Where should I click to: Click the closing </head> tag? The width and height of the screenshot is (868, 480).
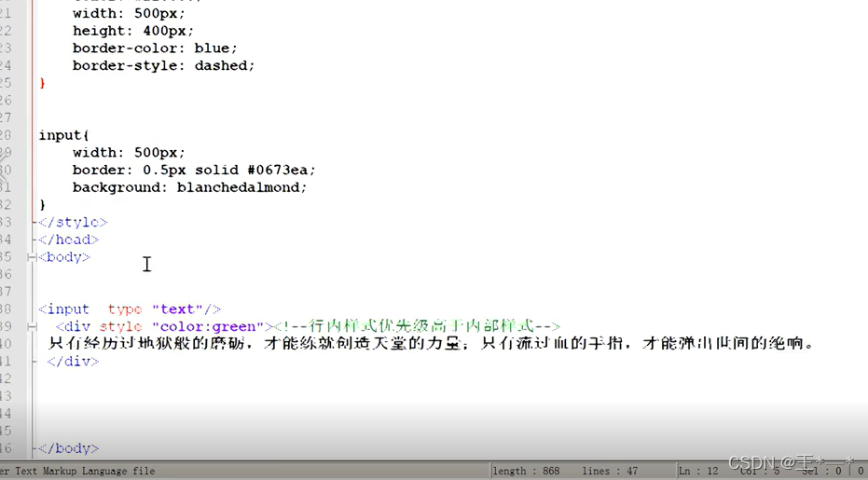click(68, 240)
